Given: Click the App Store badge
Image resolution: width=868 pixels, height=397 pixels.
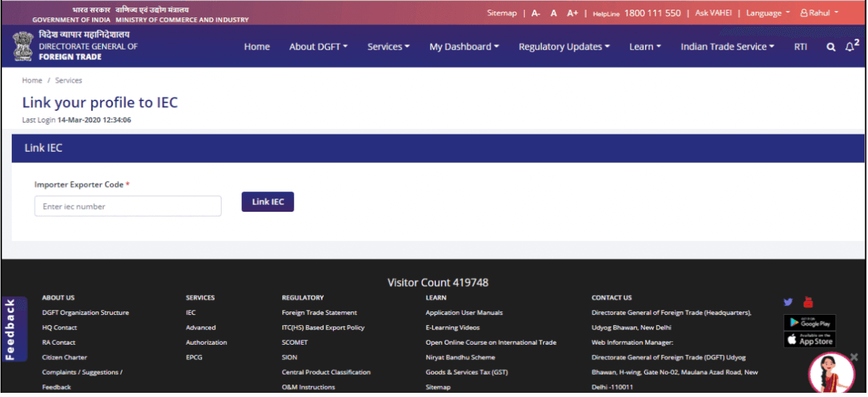Looking at the screenshot, I should tap(809, 339).
